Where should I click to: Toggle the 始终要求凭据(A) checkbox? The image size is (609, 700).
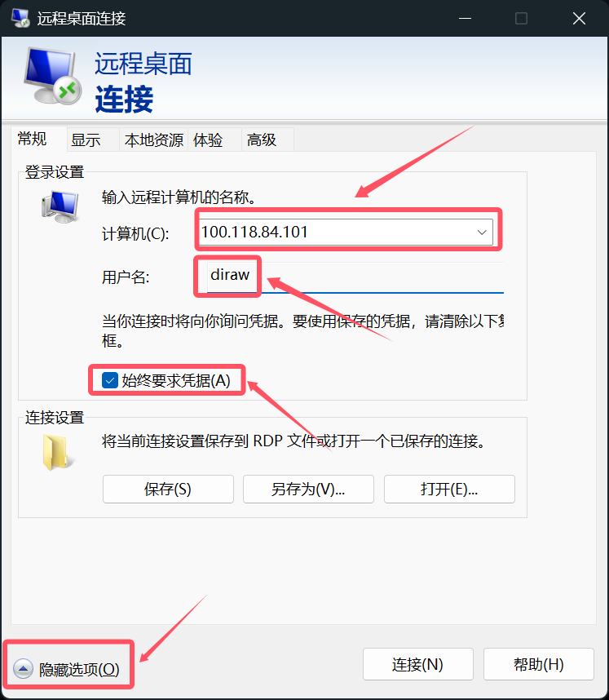[110, 380]
